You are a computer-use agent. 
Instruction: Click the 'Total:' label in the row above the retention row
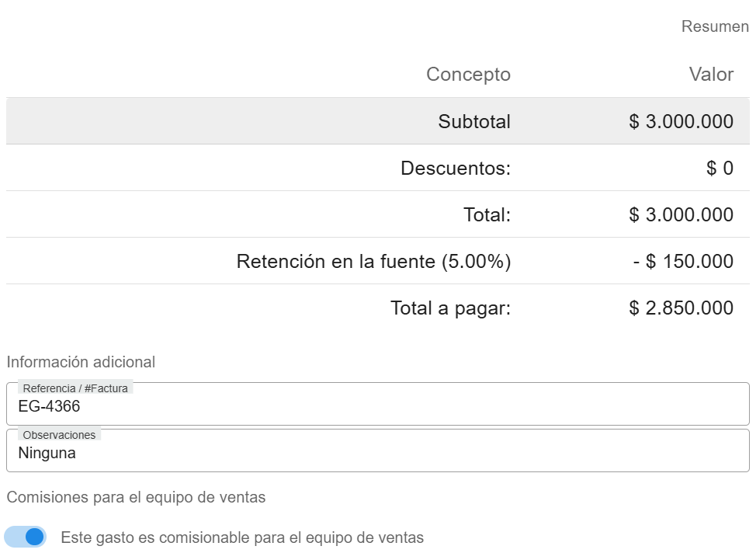point(487,214)
